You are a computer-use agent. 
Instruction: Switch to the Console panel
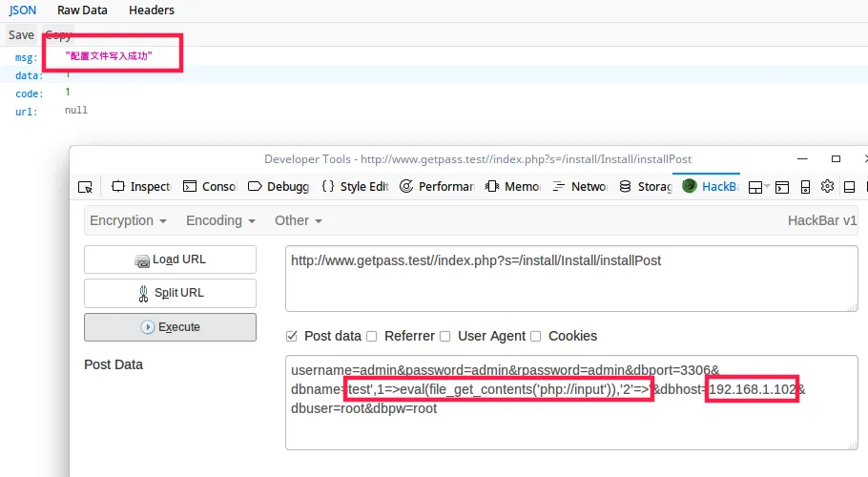coord(210,187)
